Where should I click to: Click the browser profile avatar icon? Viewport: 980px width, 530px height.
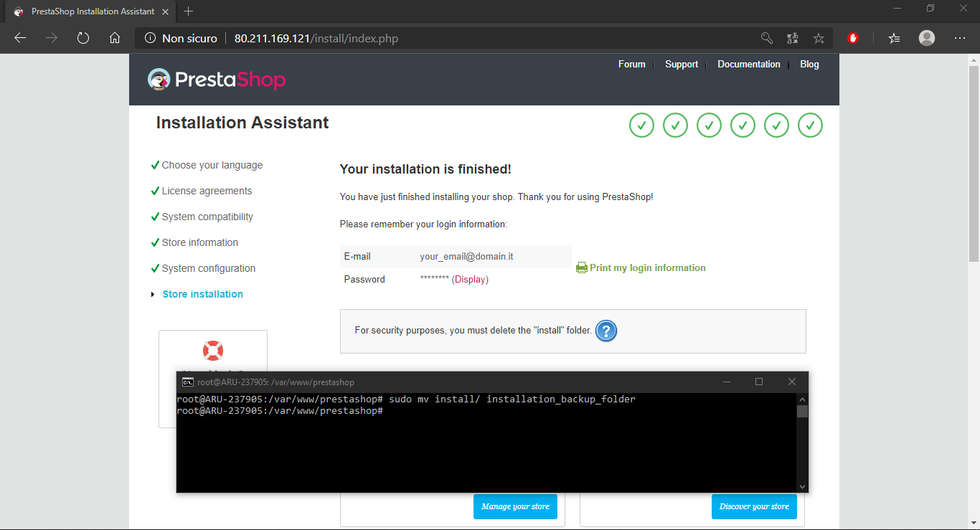(x=926, y=38)
